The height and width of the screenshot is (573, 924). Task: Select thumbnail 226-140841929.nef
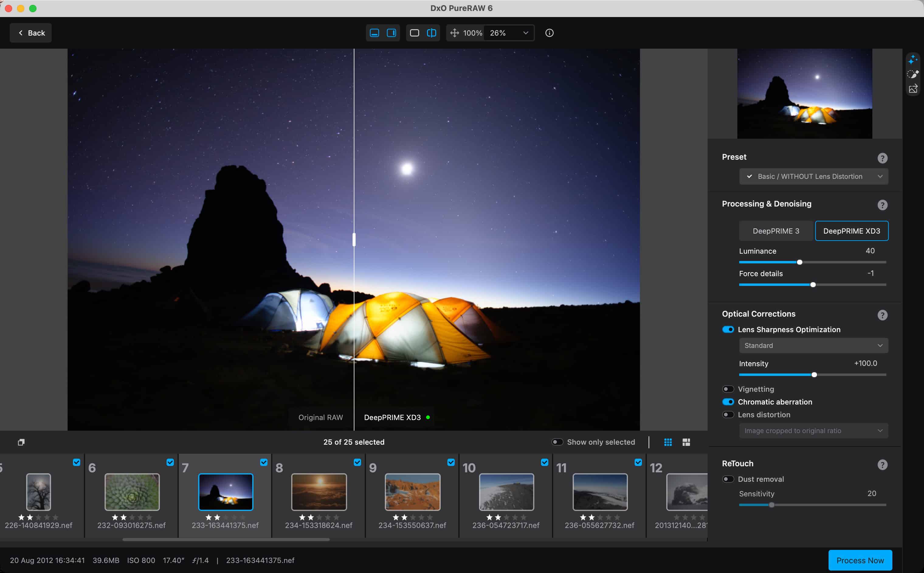38,492
